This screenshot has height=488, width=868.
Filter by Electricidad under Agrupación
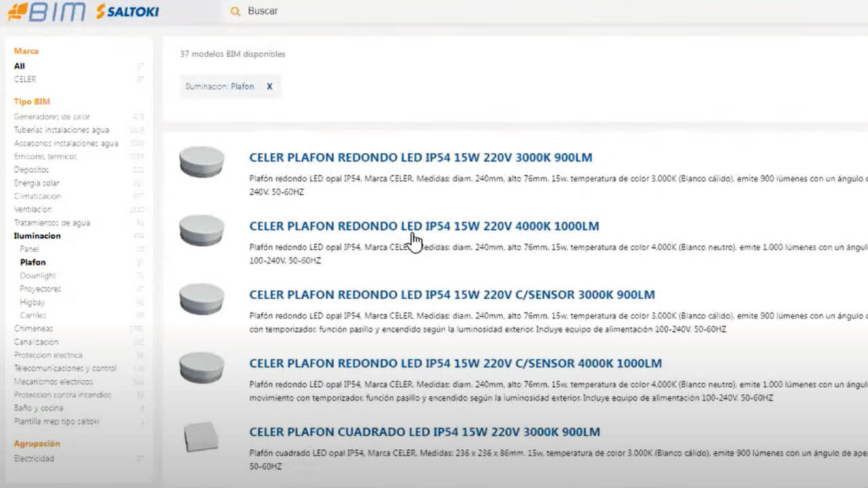[x=34, y=459]
